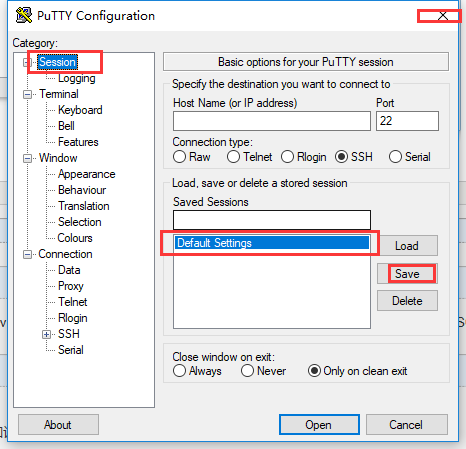The height and width of the screenshot is (449, 466).
Task: Click the Open button
Action: (x=319, y=425)
